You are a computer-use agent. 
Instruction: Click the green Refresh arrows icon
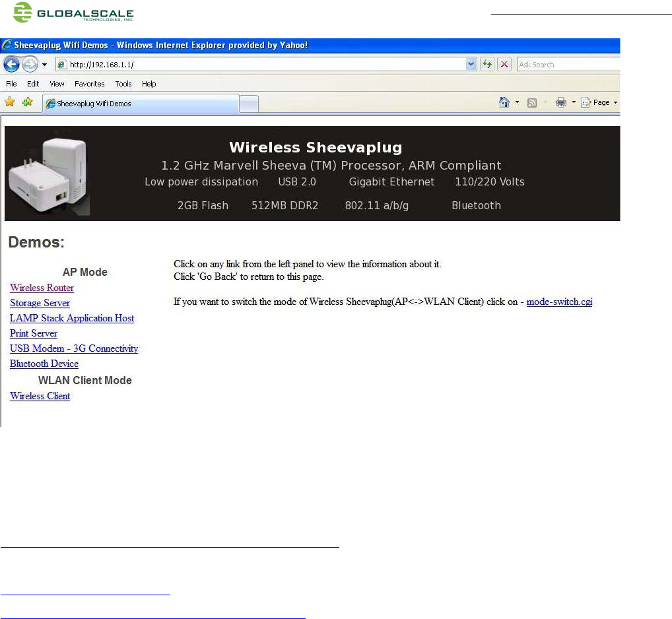[x=487, y=65]
